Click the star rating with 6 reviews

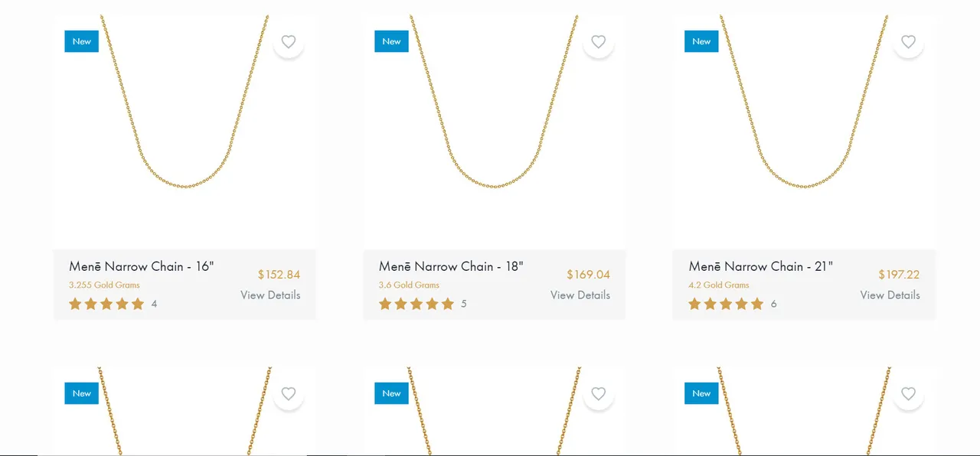(x=726, y=304)
